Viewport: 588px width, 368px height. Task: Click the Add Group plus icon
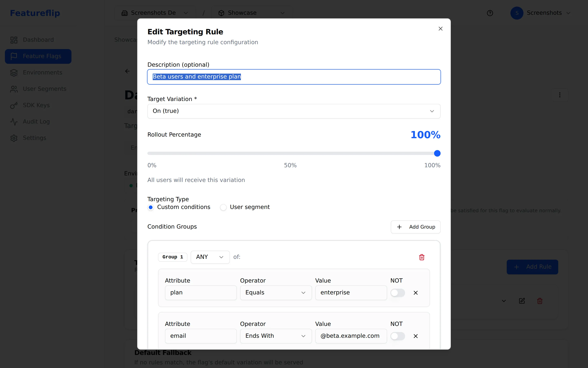pyautogui.click(x=399, y=227)
